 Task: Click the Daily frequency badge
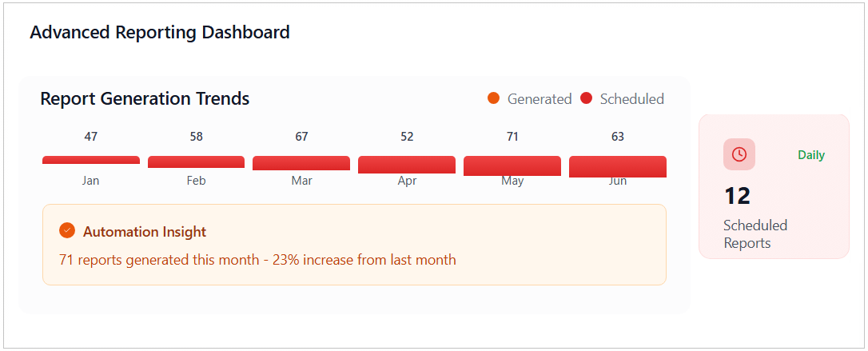(810, 155)
